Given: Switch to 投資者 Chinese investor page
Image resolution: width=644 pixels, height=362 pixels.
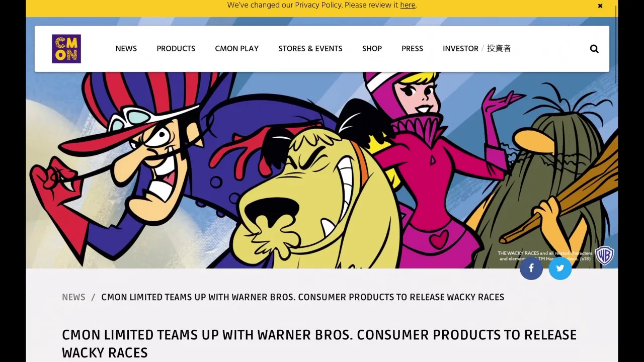Looking at the screenshot, I should click(499, 48).
